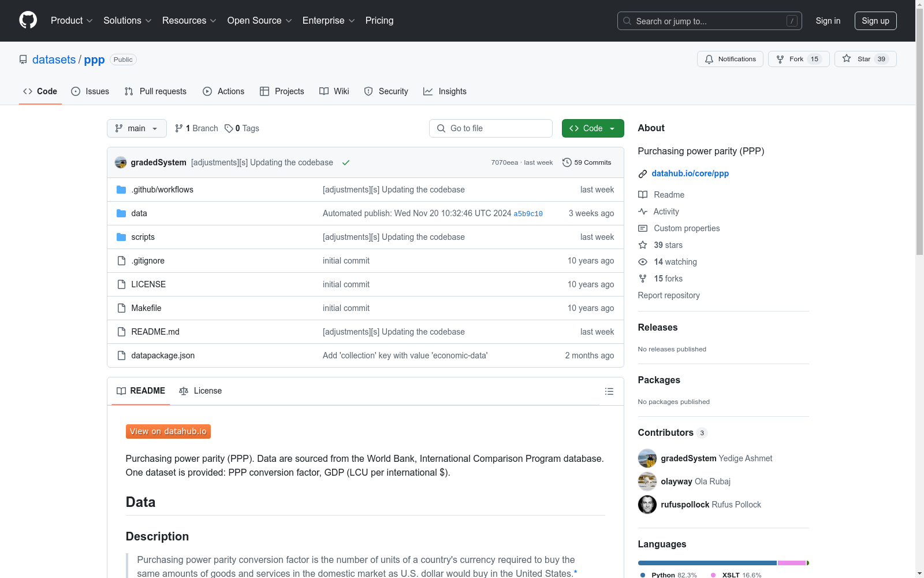This screenshot has height=578, width=924.
Task: Select the License tab in README panel
Action: 200,391
